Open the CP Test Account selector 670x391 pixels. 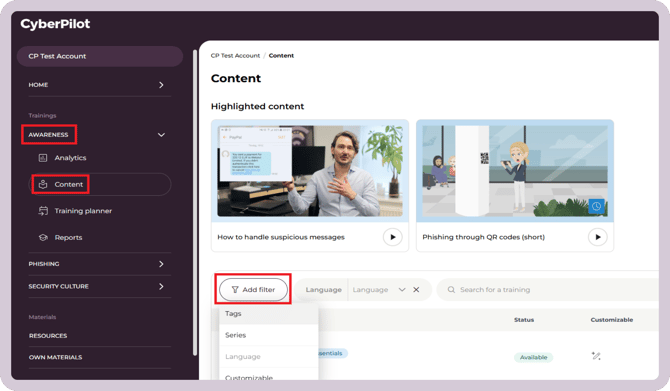pos(100,56)
